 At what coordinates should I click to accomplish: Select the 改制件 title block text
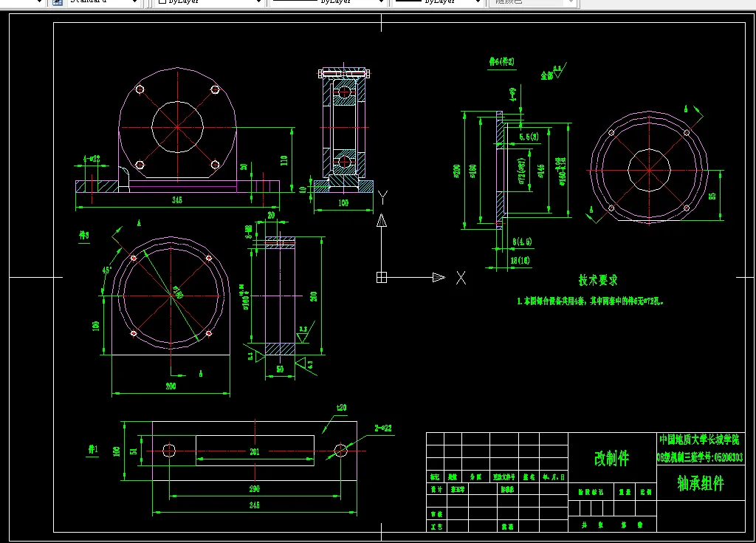(611, 458)
